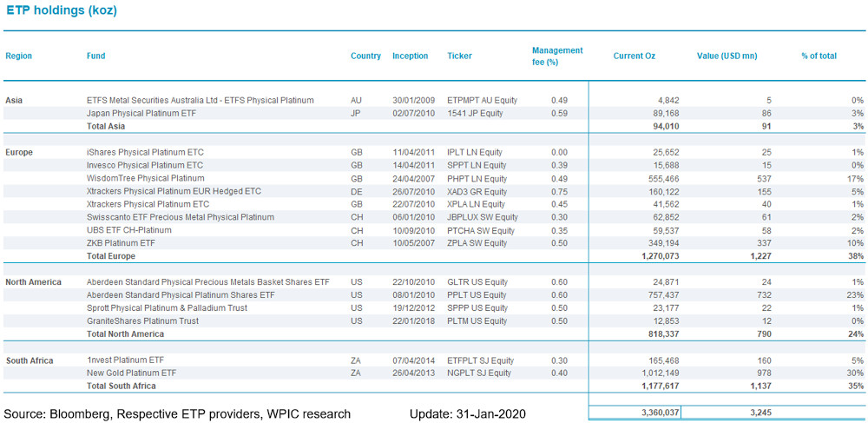Click ticker '1541 JP Equity'
The height and width of the screenshot is (423, 868).
474,113
